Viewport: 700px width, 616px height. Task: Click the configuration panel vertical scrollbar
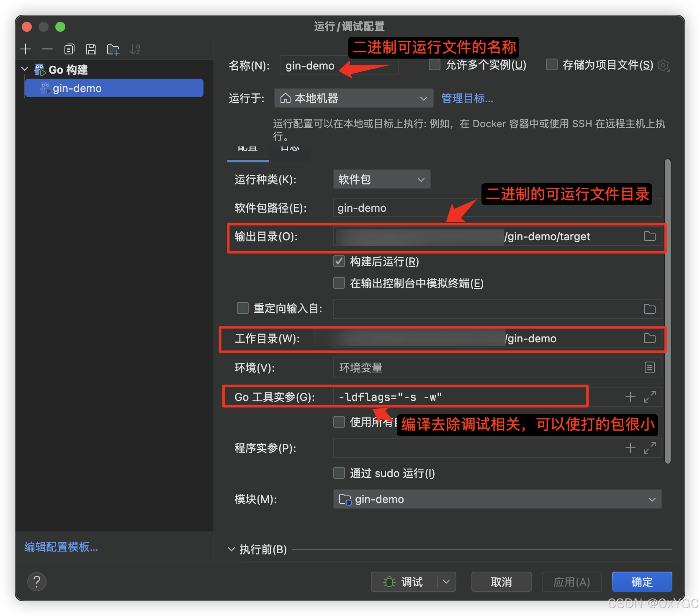[668, 311]
